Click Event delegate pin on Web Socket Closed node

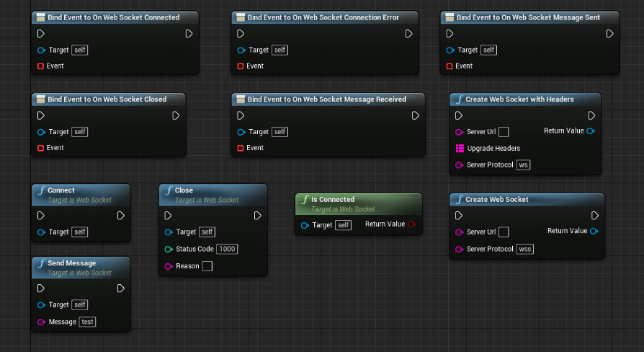(40, 148)
